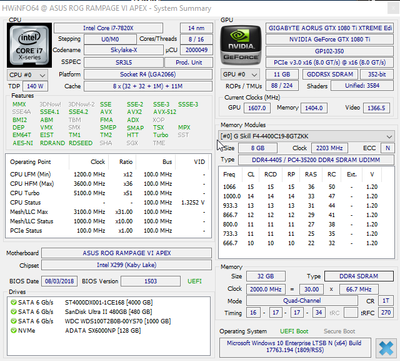This screenshot has height=361, width=400.
Task: Click the Quad-Channel memory mode field
Action: tap(302, 301)
